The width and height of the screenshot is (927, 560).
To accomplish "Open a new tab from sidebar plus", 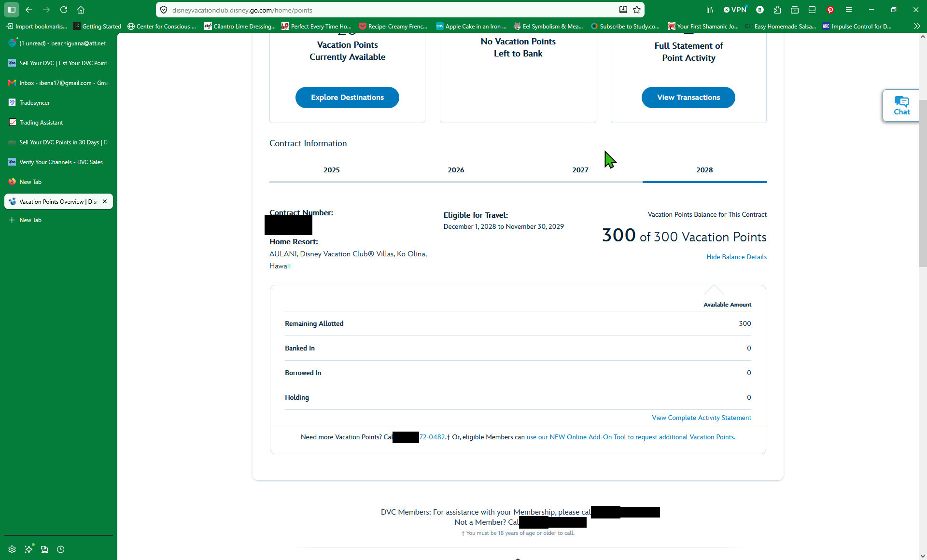I will 58,220.
